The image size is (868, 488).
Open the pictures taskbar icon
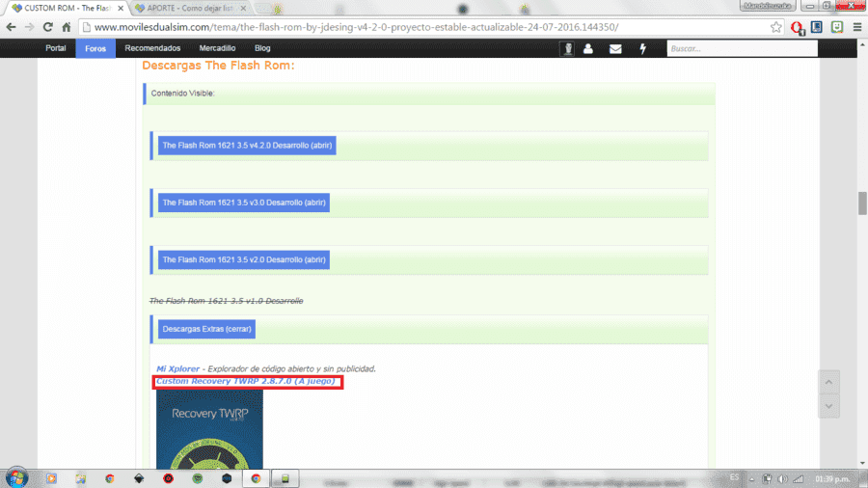pyautogui.click(x=81, y=478)
